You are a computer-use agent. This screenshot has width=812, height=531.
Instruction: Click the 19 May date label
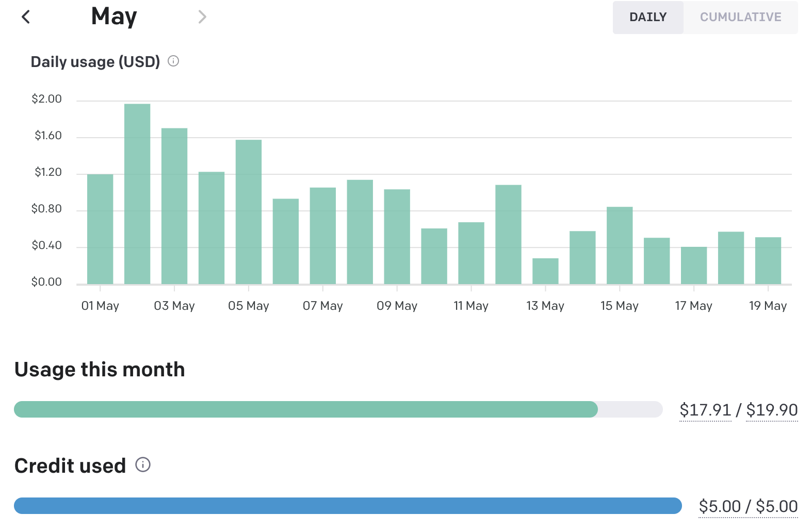(768, 306)
